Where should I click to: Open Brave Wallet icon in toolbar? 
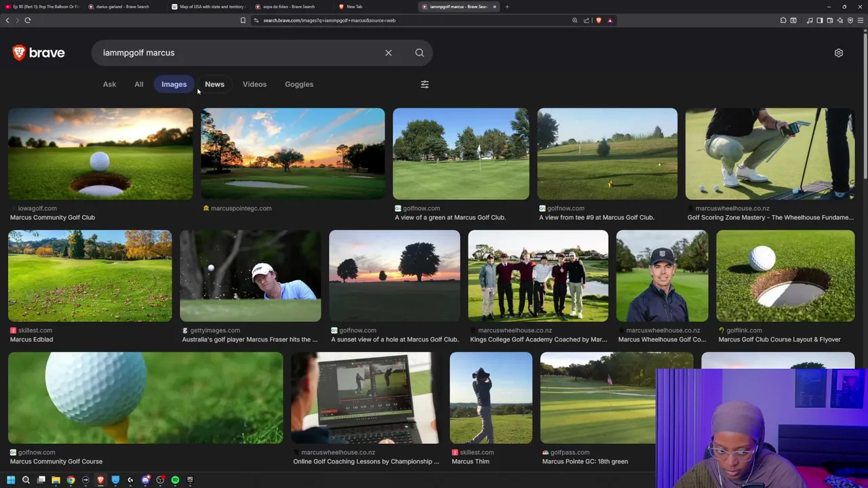click(830, 20)
